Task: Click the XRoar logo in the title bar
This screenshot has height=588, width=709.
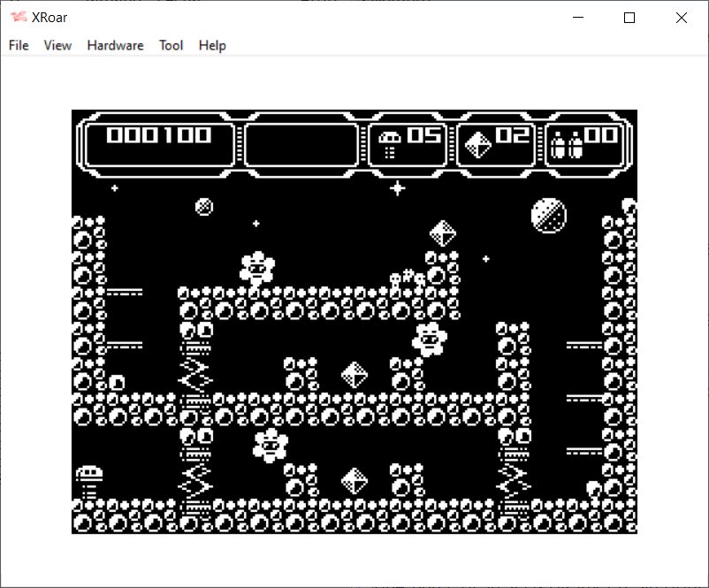Action: (19, 18)
